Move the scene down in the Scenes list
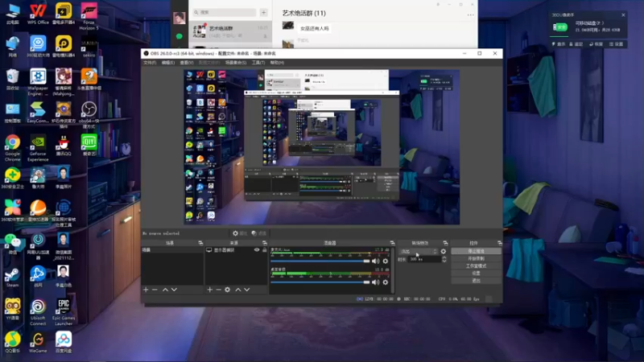This screenshot has width=644, height=362. tap(174, 290)
